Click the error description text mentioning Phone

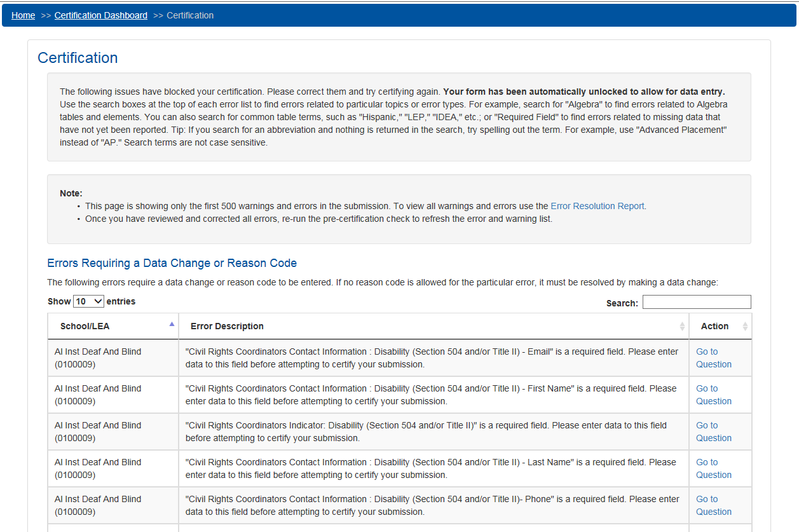click(x=432, y=505)
